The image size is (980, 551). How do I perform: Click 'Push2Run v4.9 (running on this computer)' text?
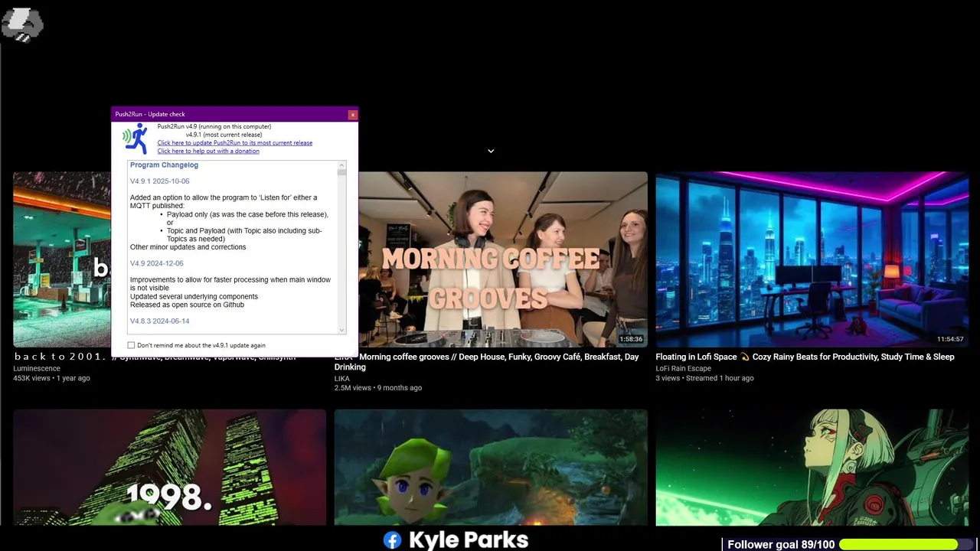[214, 126]
